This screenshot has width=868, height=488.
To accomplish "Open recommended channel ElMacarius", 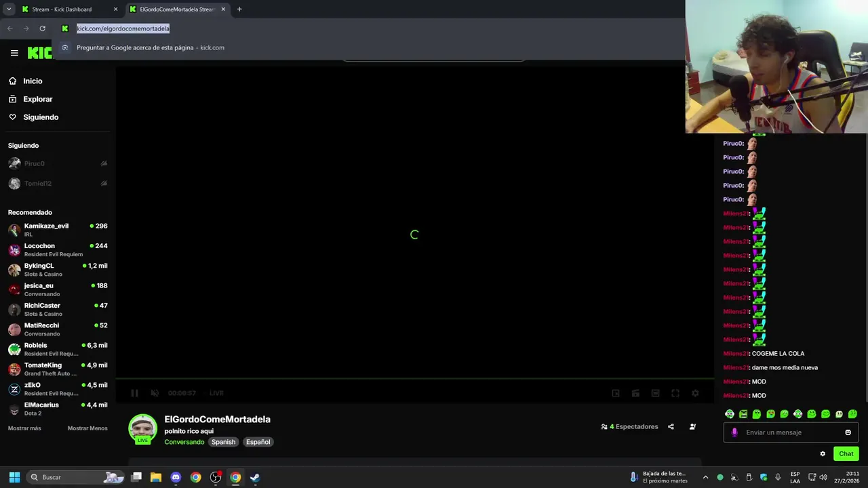I will pyautogui.click(x=57, y=409).
